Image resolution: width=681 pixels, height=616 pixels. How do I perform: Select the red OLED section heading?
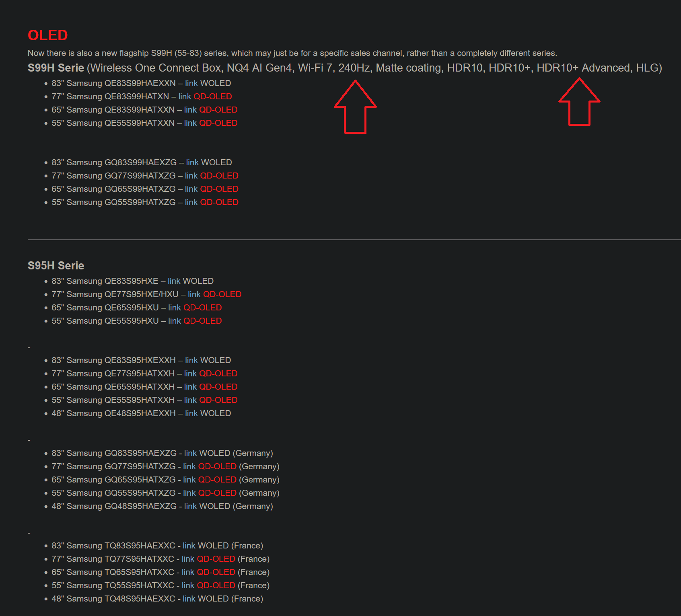(x=47, y=35)
